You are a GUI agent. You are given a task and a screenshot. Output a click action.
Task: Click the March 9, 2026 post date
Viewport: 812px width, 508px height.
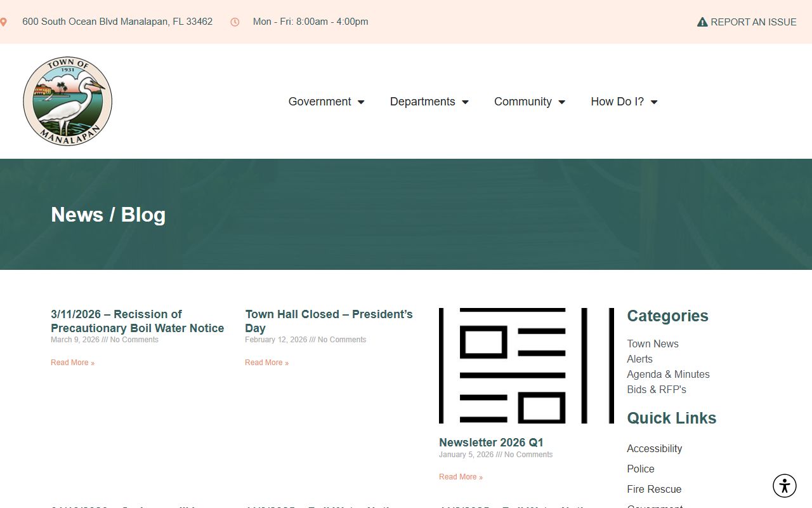[75, 340]
